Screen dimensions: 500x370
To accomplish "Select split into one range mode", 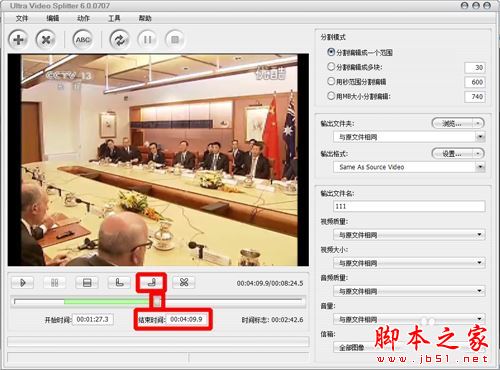I will coord(331,52).
